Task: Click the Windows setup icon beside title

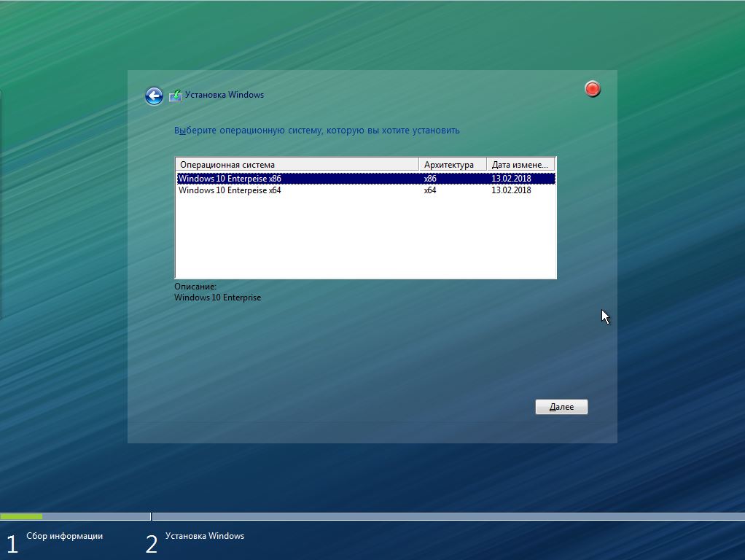Action: pyautogui.click(x=176, y=95)
